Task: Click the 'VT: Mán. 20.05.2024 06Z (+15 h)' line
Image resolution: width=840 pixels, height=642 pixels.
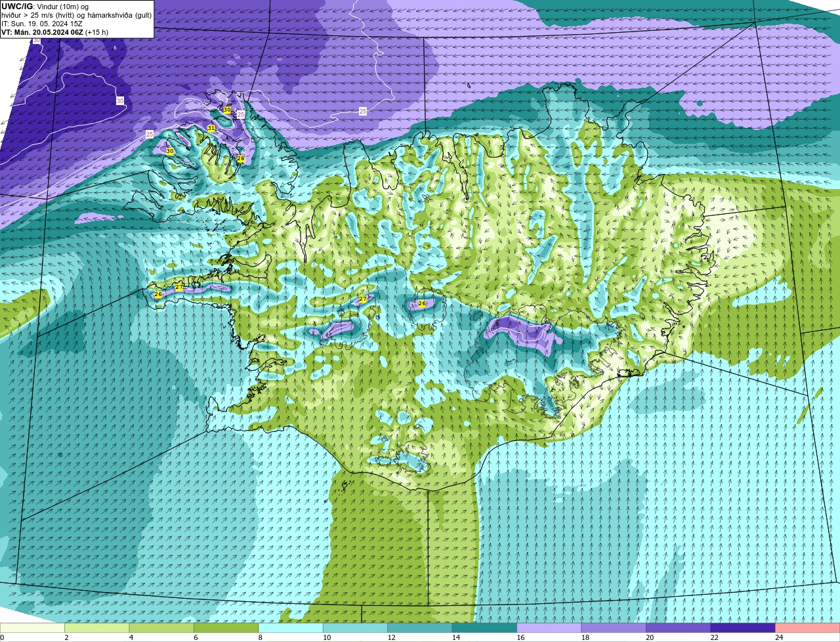Action: click(x=55, y=32)
